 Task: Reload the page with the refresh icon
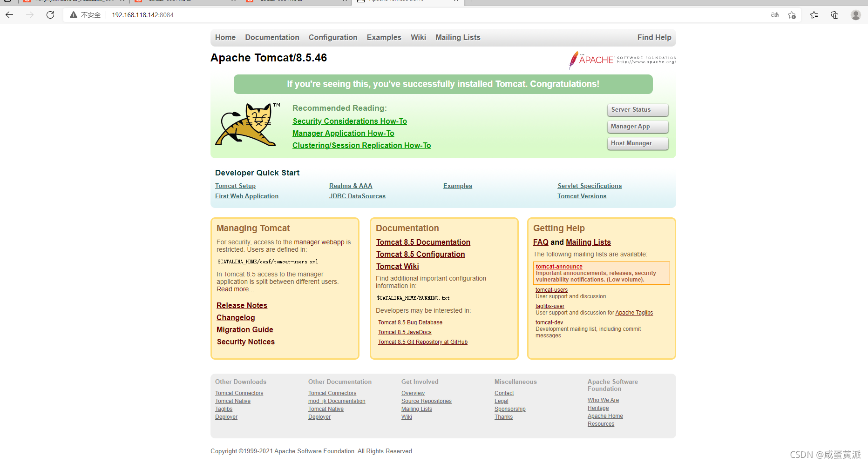pos(50,15)
